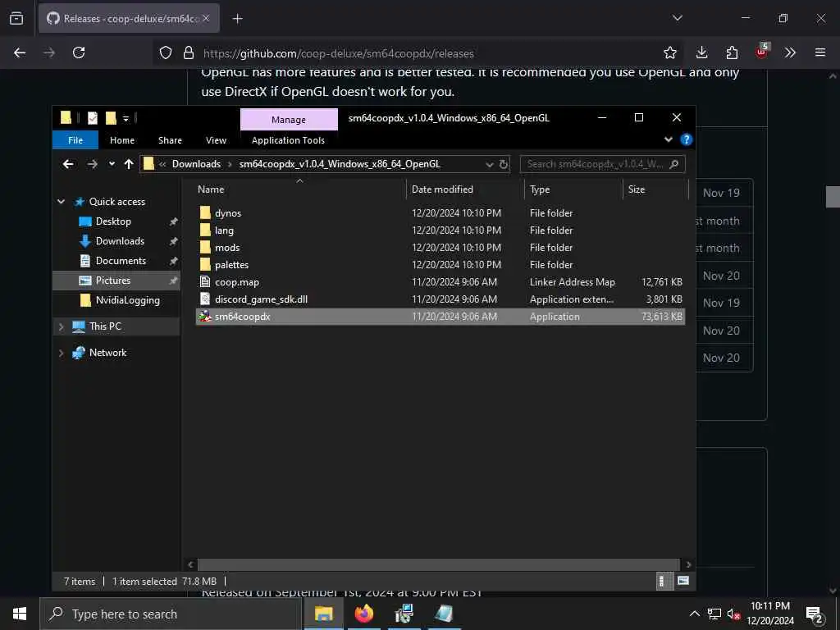Show hidden system tray icons
Screen dimensions: 840x630
(x=694, y=614)
